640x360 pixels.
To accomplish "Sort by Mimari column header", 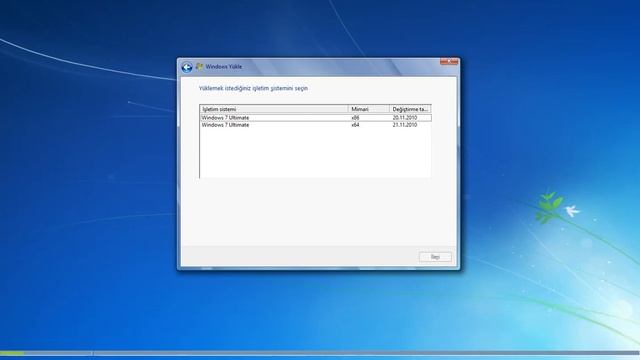I will click(x=369, y=109).
